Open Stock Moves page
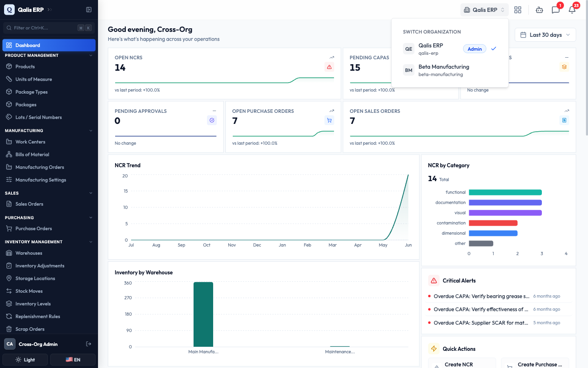Screen dimensions: 588x368 coord(49,291)
